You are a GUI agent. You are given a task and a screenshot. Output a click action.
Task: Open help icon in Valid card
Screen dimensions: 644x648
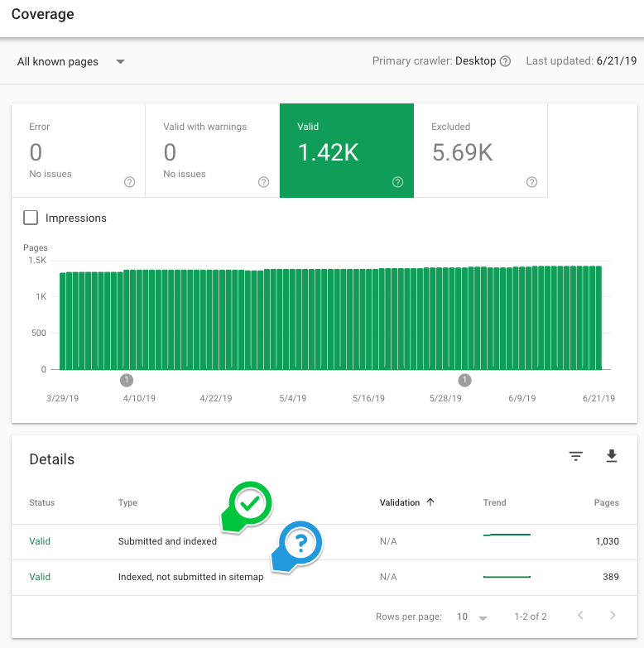pyautogui.click(x=397, y=182)
